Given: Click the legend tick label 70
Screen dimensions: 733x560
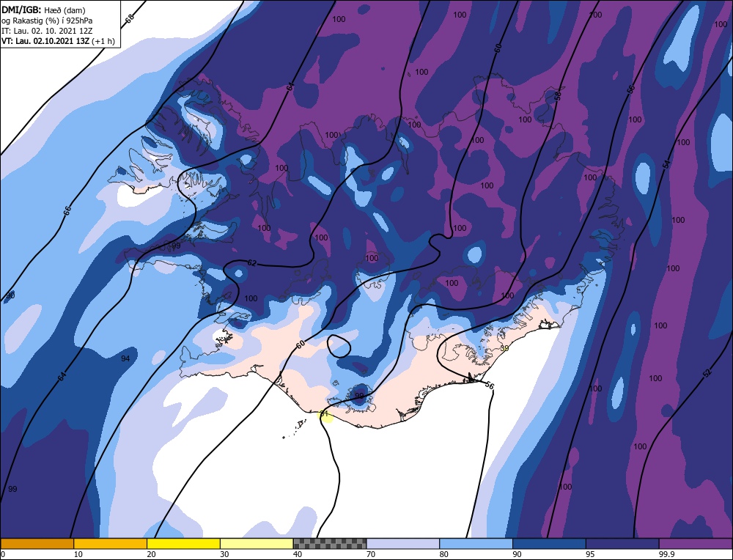Looking at the screenshot, I should click(x=371, y=554).
